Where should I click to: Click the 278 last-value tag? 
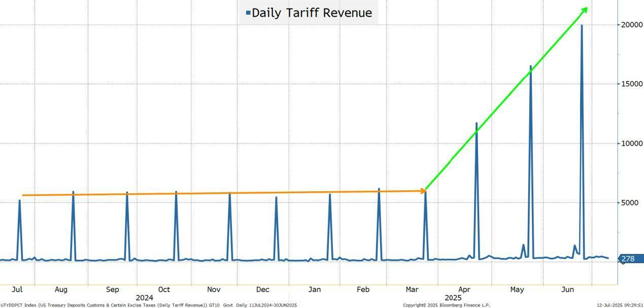629,259
